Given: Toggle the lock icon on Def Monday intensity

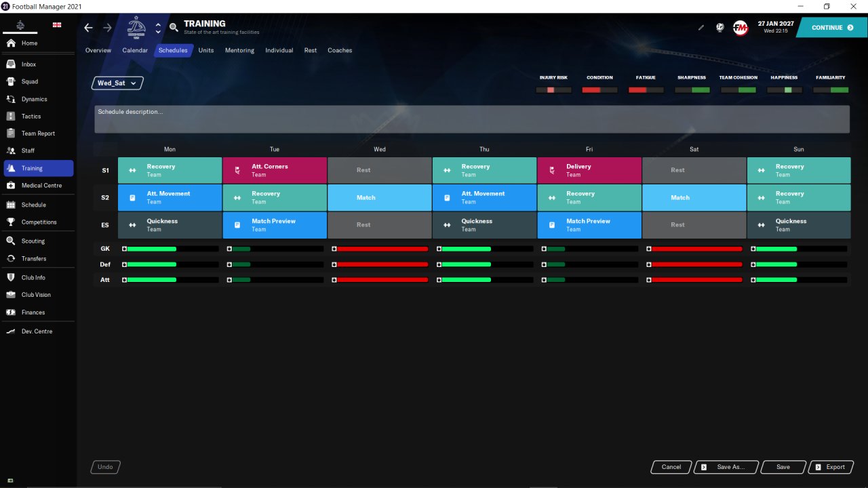Looking at the screenshot, I should point(124,264).
